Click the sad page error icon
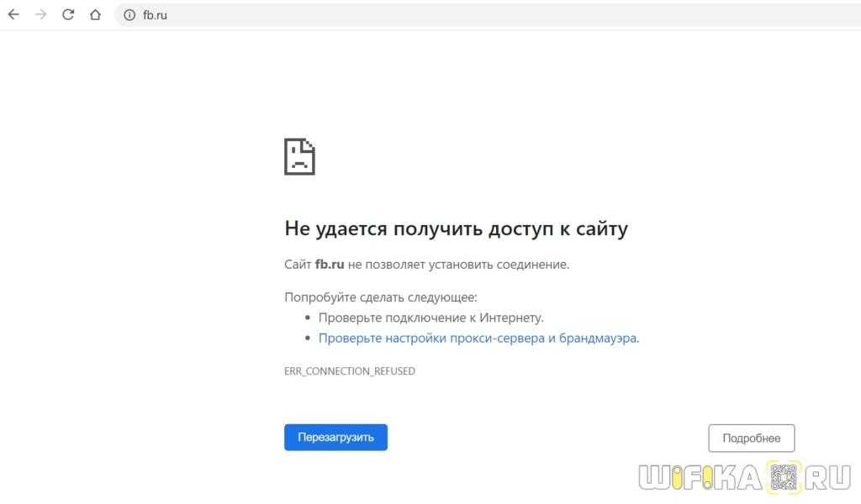The width and height of the screenshot is (861, 504). point(299,156)
